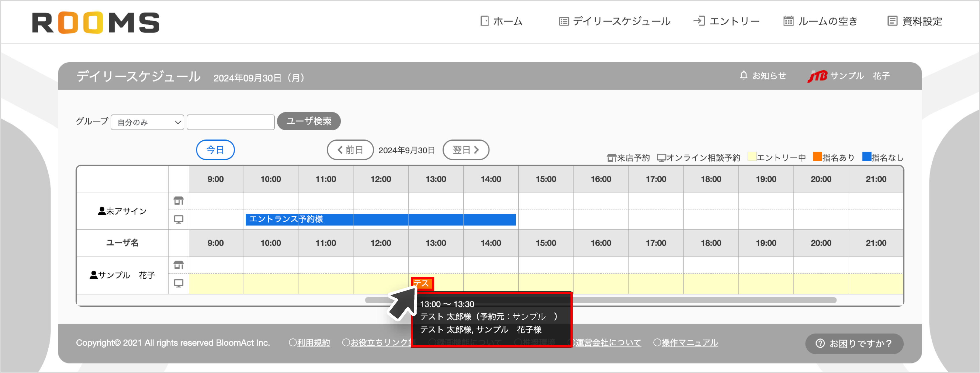Click the エントリー arrow icon in the top navigation
The width and height of the screenshot is (980, 373).
pos(699,21)
